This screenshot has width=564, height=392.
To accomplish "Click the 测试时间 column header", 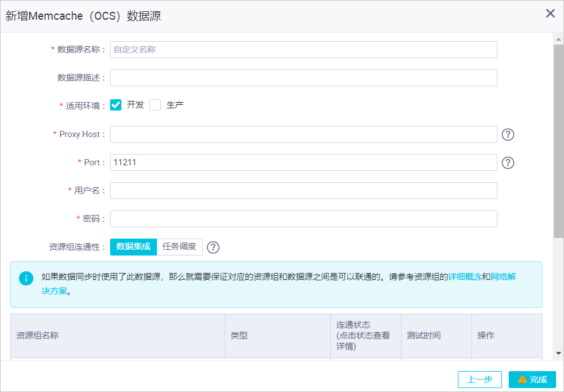I will pyautogui.click(x=436, y=336).
